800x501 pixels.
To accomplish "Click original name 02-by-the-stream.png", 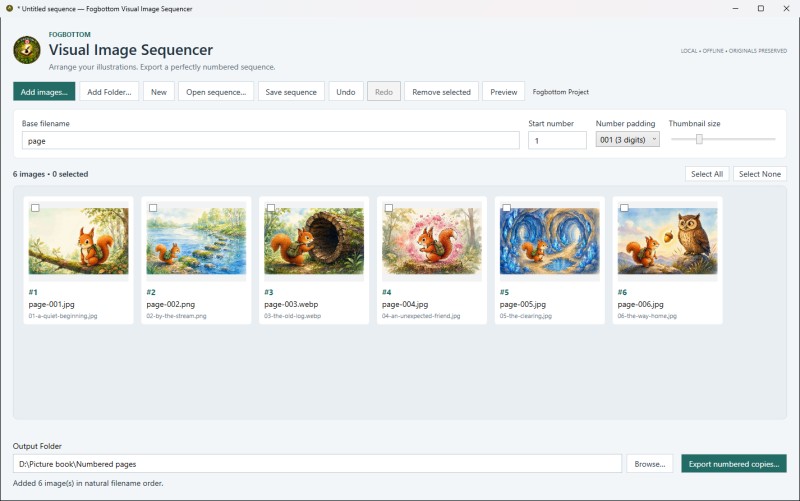I will click(177, 316).
